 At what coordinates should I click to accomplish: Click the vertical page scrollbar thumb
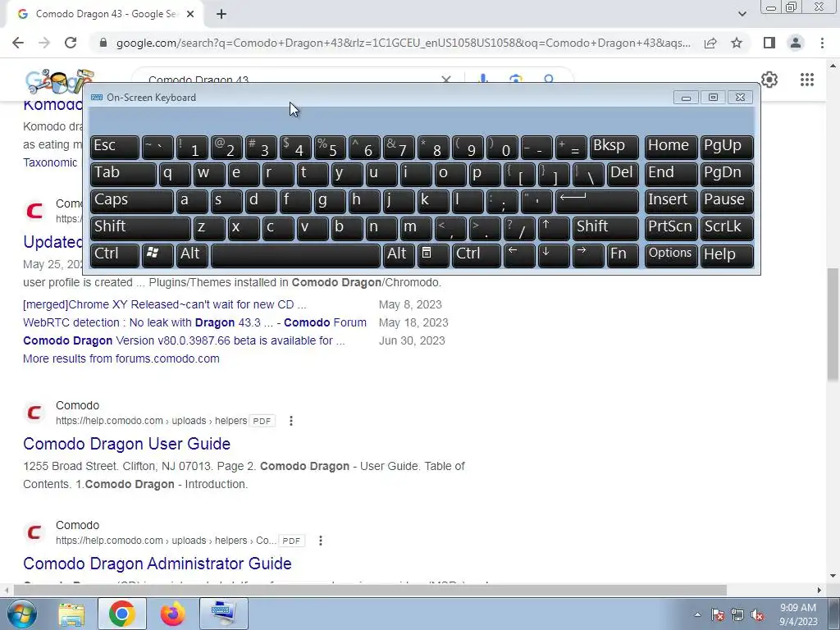point(833,324)
